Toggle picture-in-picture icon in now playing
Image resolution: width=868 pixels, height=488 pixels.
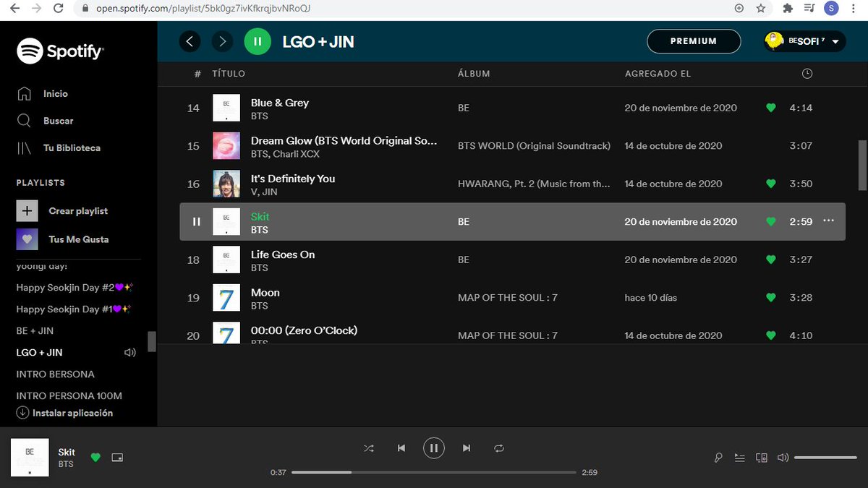click(117, 458)
